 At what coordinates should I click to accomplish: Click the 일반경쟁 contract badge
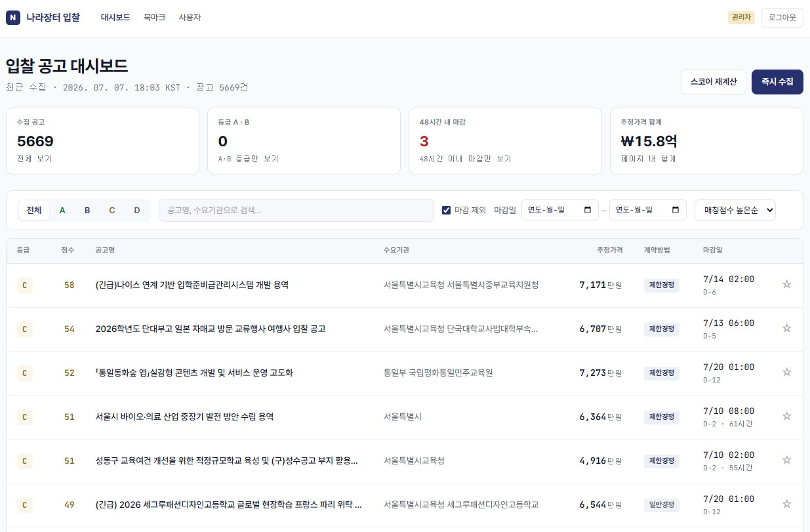click(x=662, y=504)
